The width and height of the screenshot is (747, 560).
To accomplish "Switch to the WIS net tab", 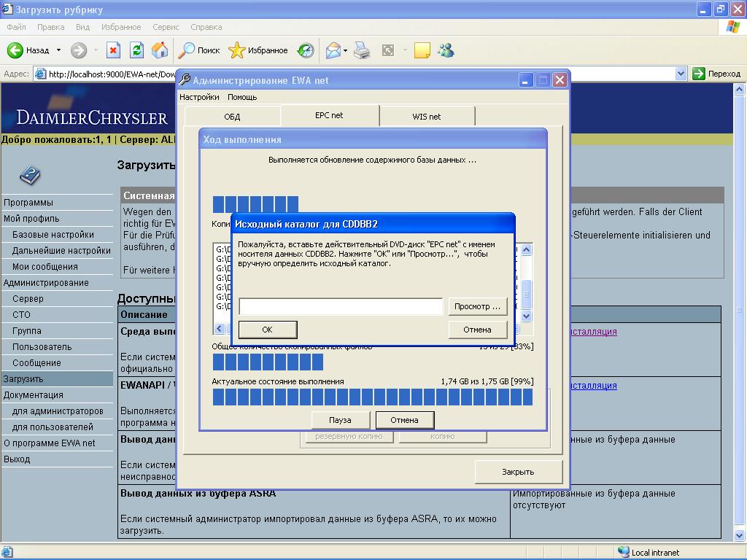I will 426,117.
